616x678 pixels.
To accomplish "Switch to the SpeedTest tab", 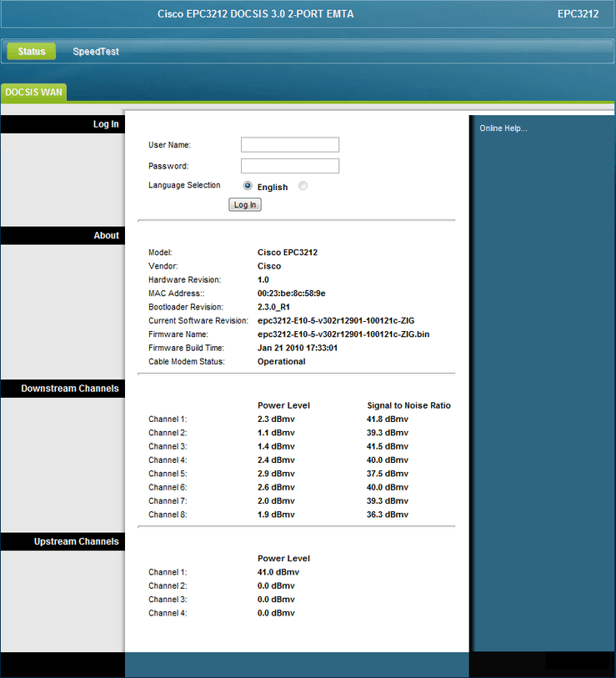I will (96, 52).
